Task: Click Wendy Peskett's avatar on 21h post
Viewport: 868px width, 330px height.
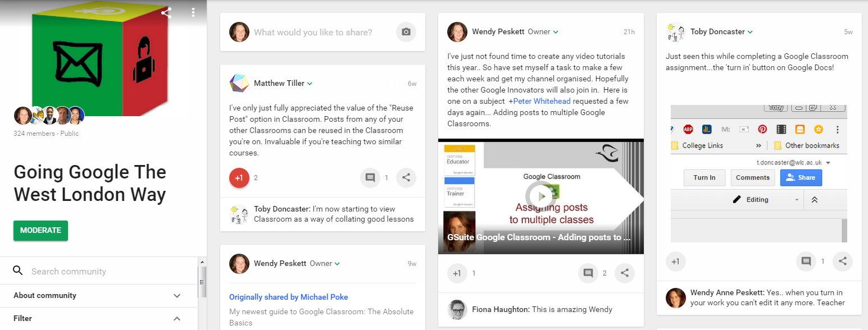Action: (457, 32)
